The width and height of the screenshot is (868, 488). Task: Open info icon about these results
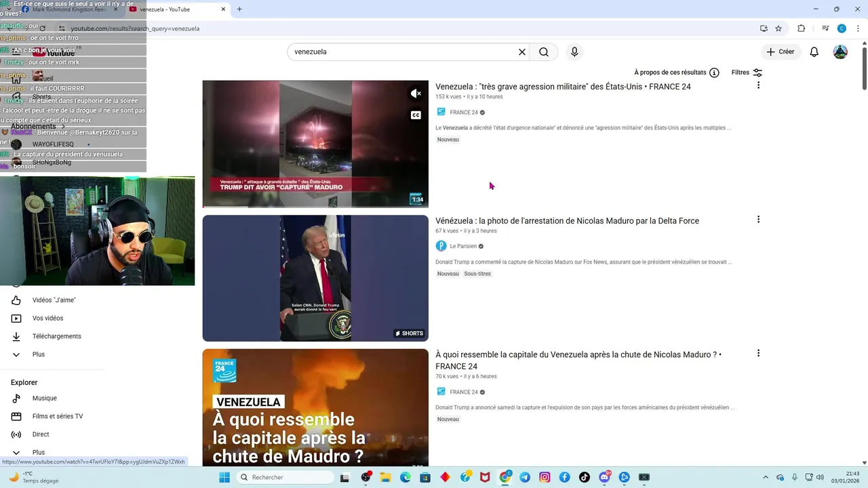click(x=714, y=73)
